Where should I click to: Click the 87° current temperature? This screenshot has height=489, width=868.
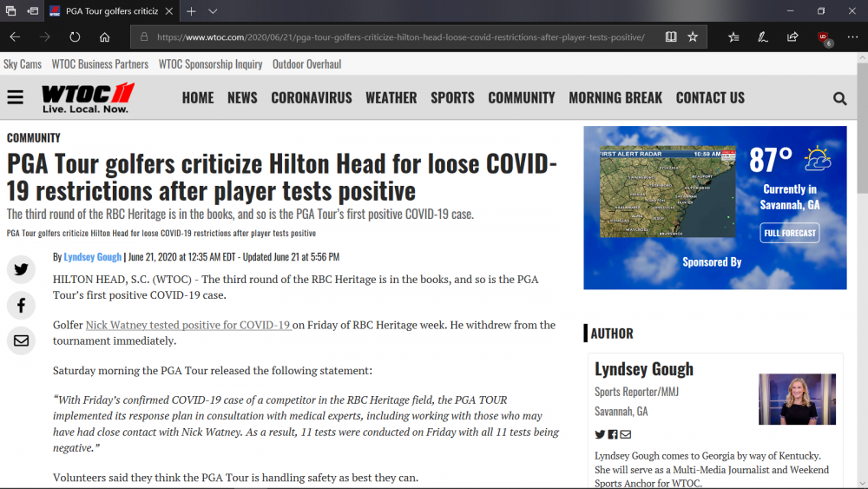(771, 160)
